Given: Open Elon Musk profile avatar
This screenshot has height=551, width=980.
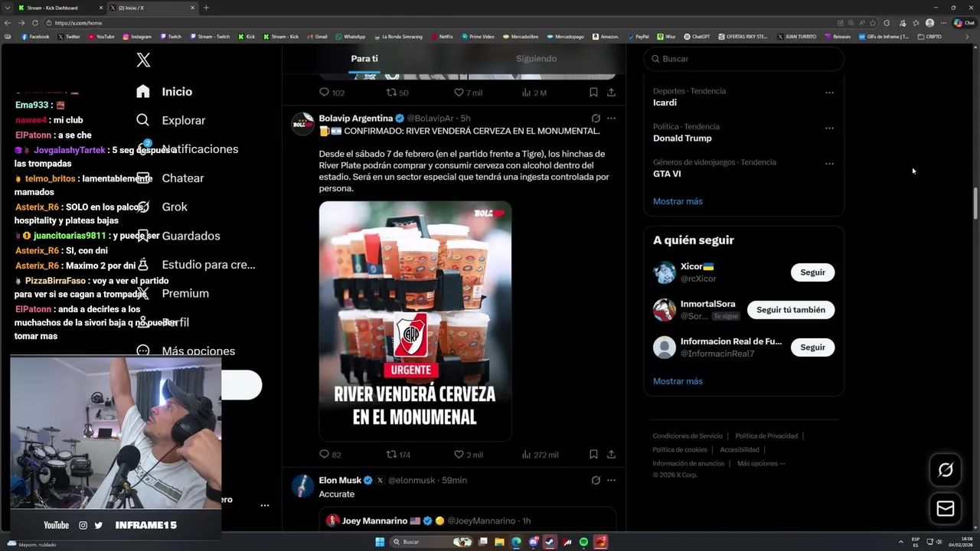Looking at the screenshot, I should click(303, 486).
